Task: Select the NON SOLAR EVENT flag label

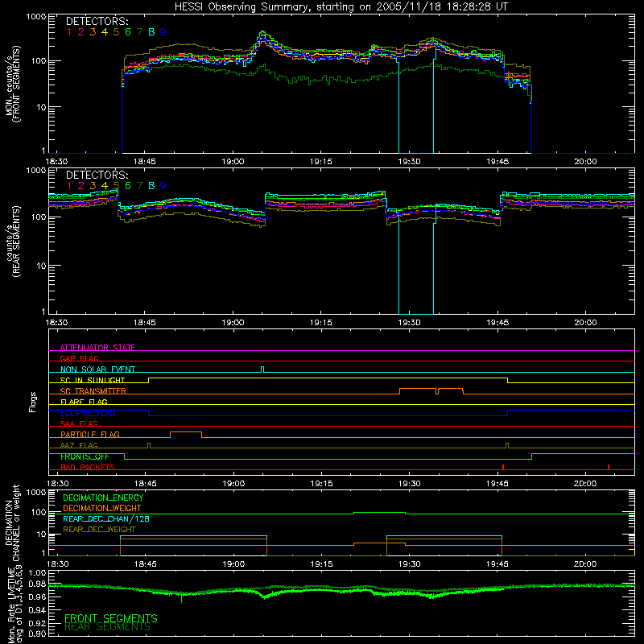Action: pos(97,369)
